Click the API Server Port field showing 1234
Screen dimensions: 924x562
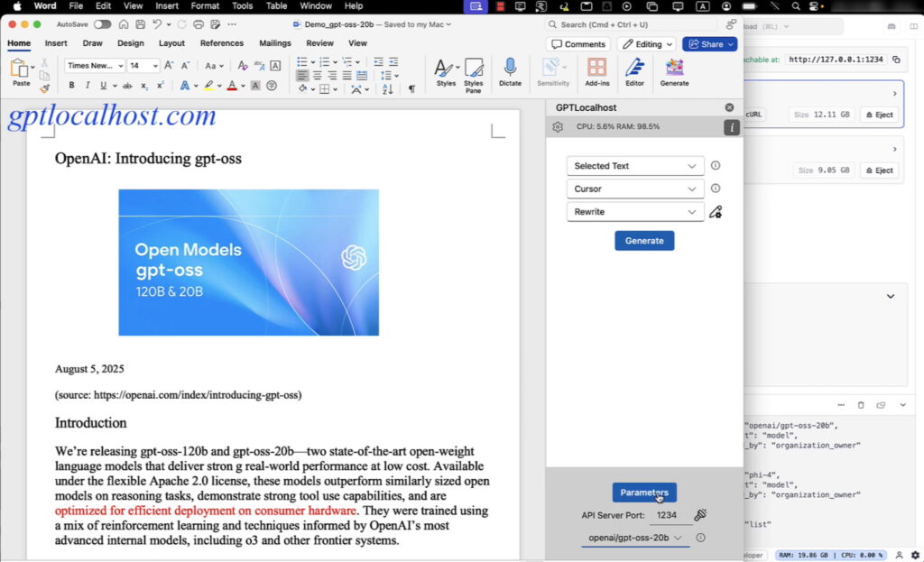click(x=670, y=514)
